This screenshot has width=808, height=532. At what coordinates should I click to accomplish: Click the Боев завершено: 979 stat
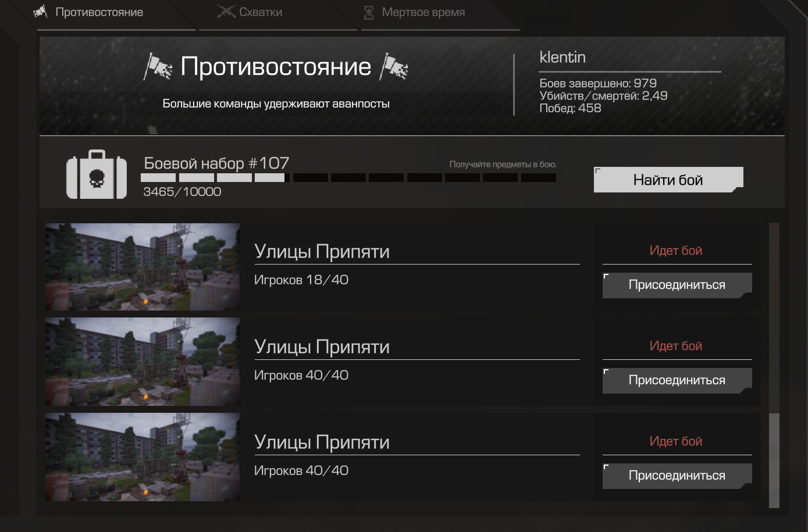coord(598,83)
